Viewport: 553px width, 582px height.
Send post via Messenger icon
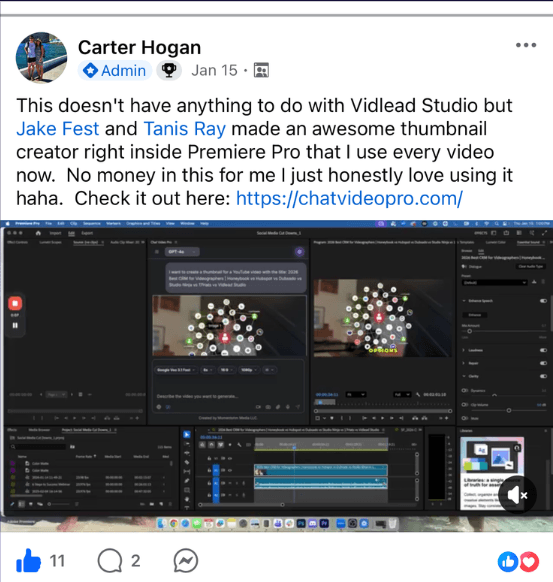click(186, 560)
